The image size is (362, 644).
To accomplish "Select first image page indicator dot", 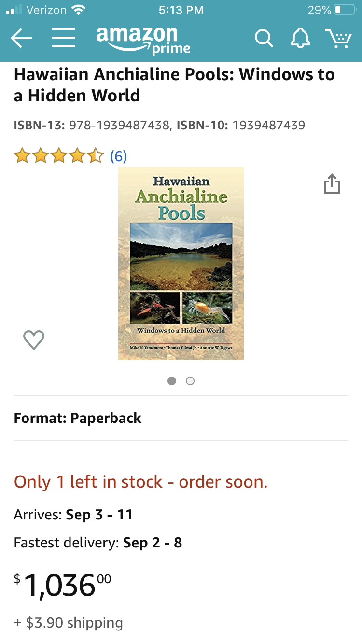I will (172, 381).
